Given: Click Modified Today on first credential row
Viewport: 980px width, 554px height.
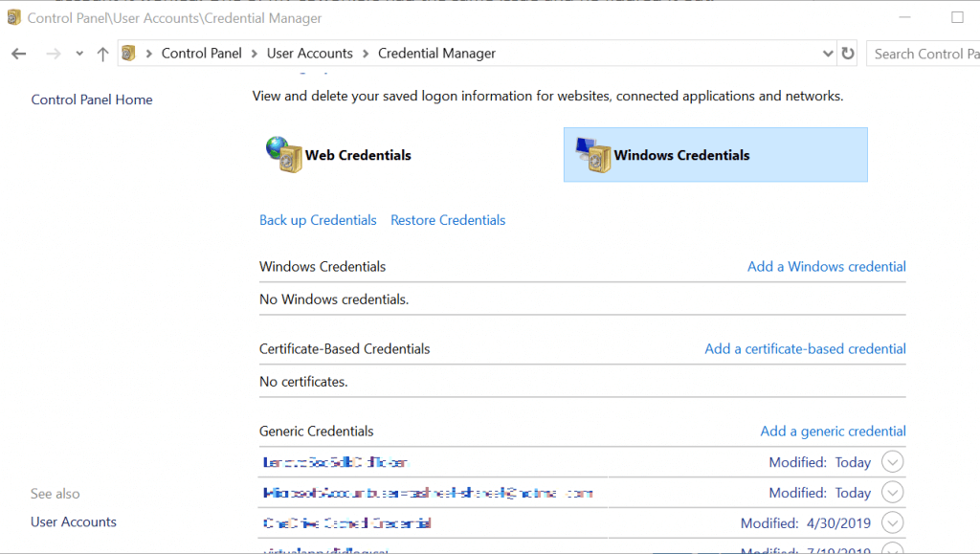Looking at the screenshot, I should [819, 462].
